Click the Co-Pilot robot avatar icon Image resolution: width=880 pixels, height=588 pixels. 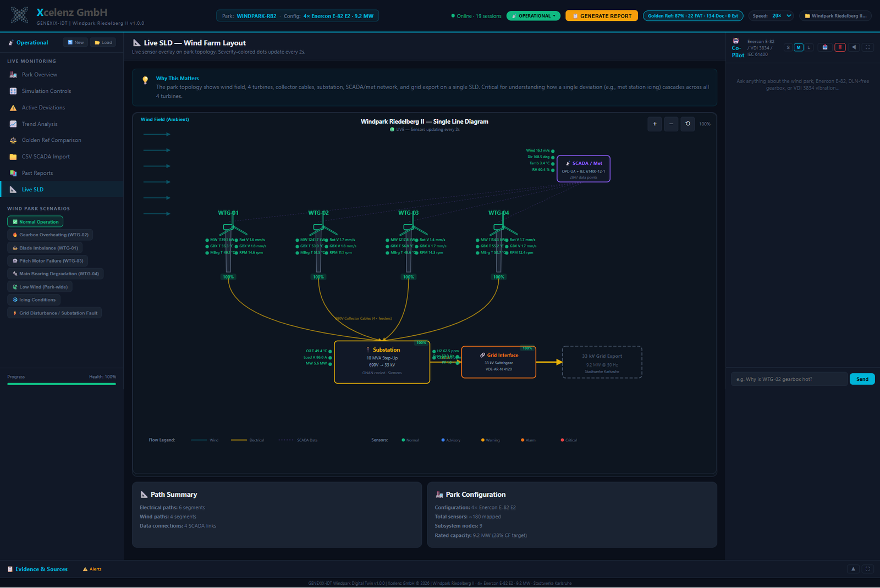736,41
